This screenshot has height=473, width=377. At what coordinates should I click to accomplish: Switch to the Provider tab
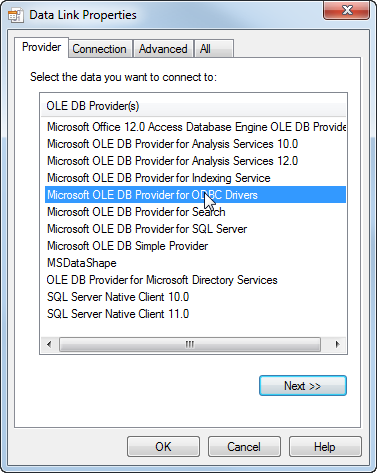41,47
